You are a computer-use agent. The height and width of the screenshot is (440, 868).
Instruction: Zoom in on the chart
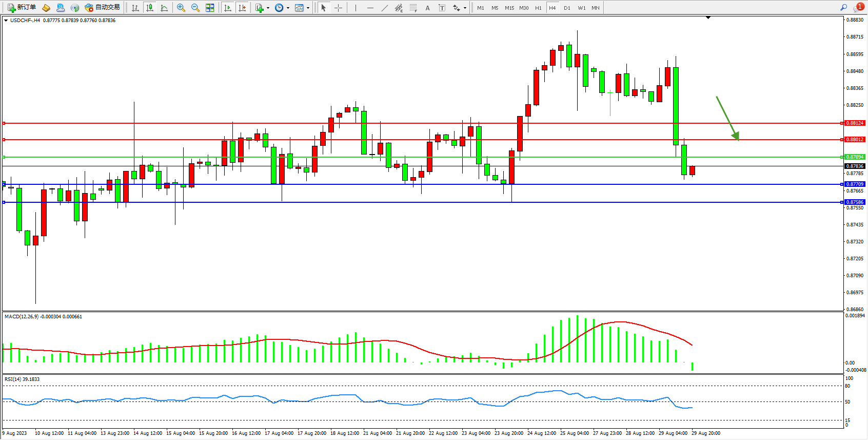(x=181, y=8)
